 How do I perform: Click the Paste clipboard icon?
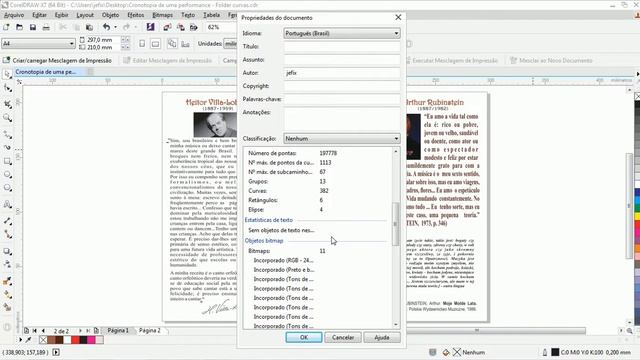[x=89, y=27]
